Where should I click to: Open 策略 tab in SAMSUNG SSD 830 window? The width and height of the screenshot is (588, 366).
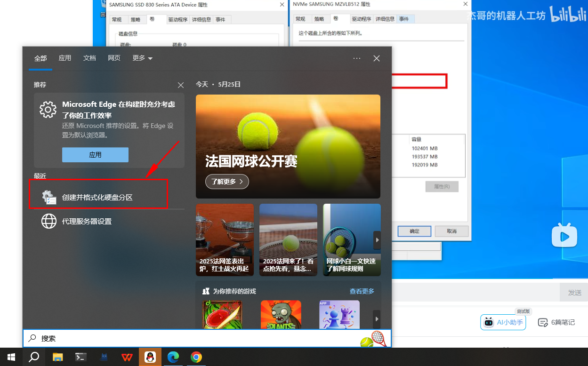(135, 19)
